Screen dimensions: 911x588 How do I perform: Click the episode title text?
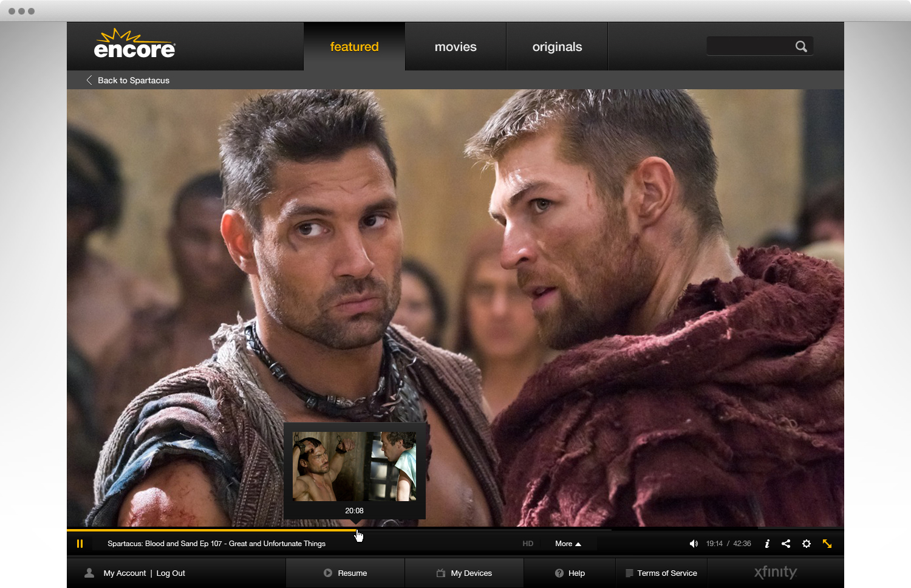216,544
